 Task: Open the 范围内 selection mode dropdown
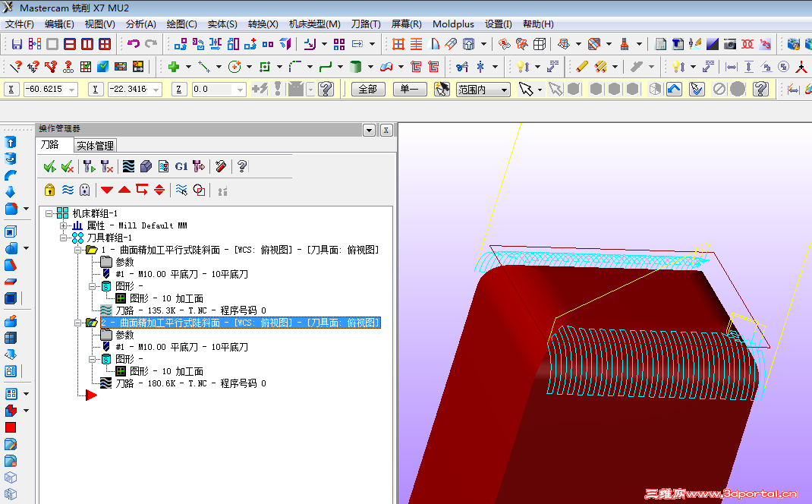point(504,90)
